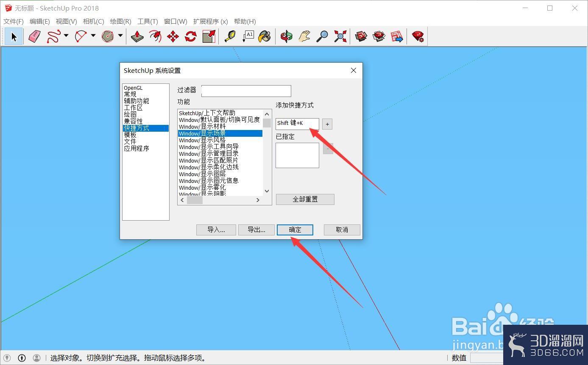Activate the Zoom magnifier tool
588x365 pixels.
pyautogui.click(x=322, y=36)
